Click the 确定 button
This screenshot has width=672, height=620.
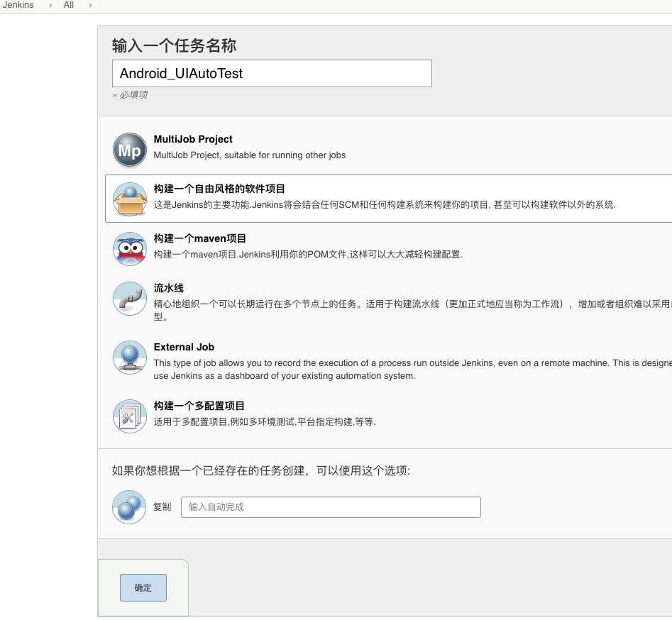click(x=143, y=587)
